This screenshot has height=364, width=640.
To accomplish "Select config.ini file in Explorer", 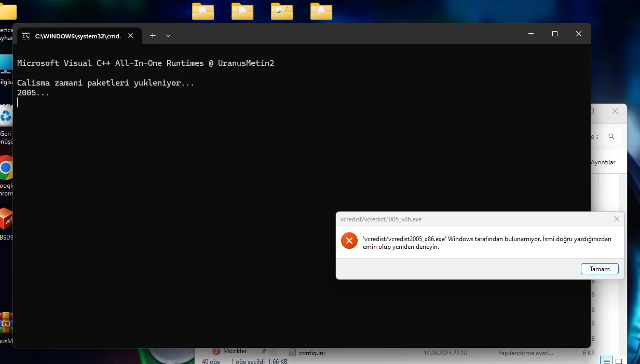I will tap(311, 353).
